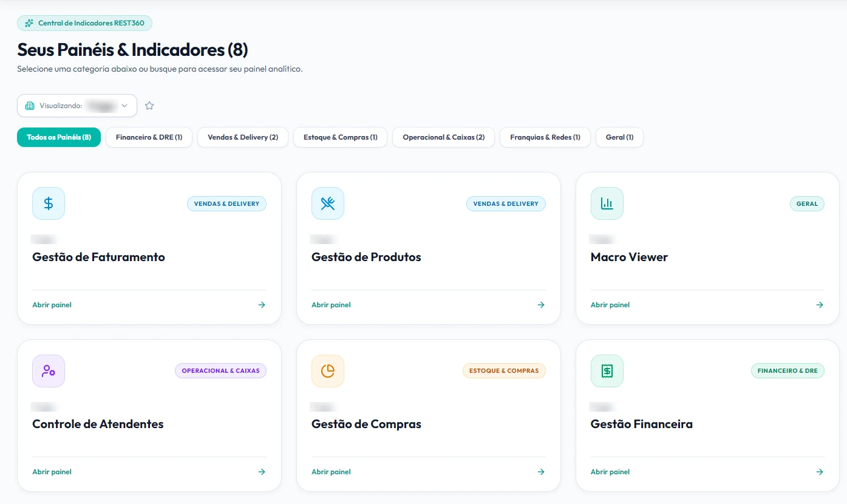847x504 pixels.
Task: Click the arrow icon on Gestão de Compras card
Action: tap(541, 472)
